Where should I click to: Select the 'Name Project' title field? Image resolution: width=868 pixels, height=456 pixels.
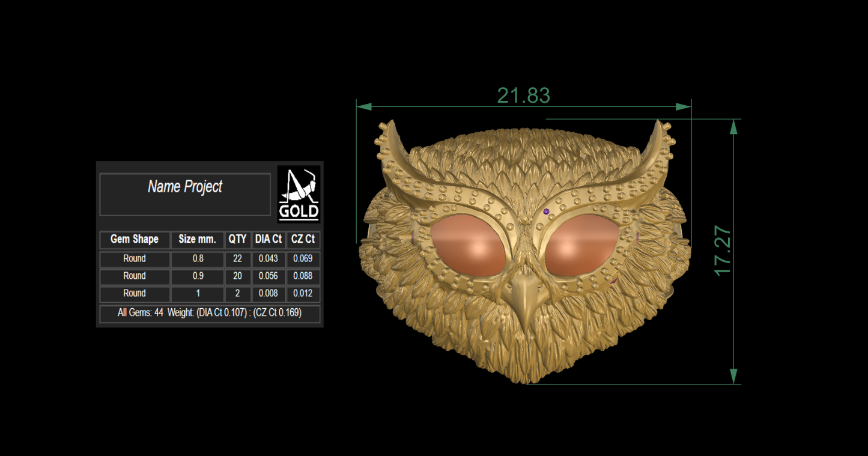(x=185, y=194)
